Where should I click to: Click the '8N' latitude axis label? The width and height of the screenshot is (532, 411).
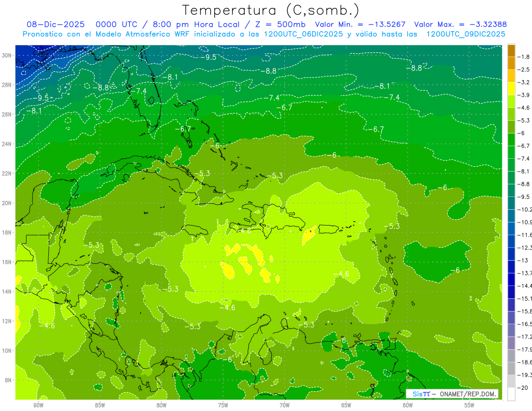(x=9, y=380)
